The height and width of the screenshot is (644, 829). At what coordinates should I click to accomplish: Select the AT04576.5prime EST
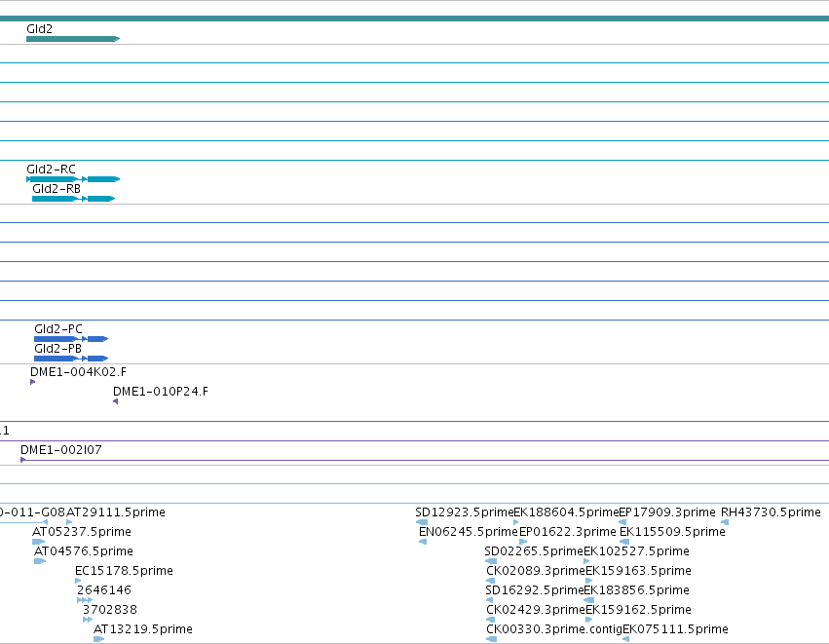tap(40, 561)
